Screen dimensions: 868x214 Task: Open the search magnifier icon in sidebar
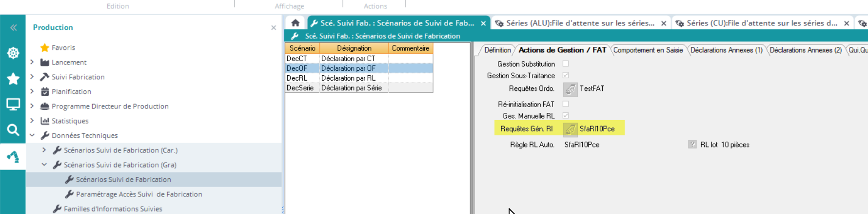coord(13,130)
